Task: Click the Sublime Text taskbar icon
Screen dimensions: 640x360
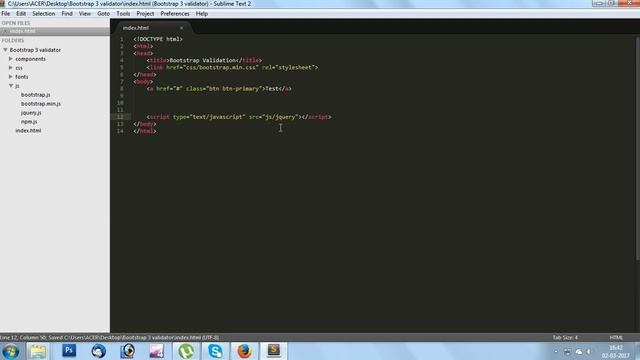Action: tap(274, 351)
